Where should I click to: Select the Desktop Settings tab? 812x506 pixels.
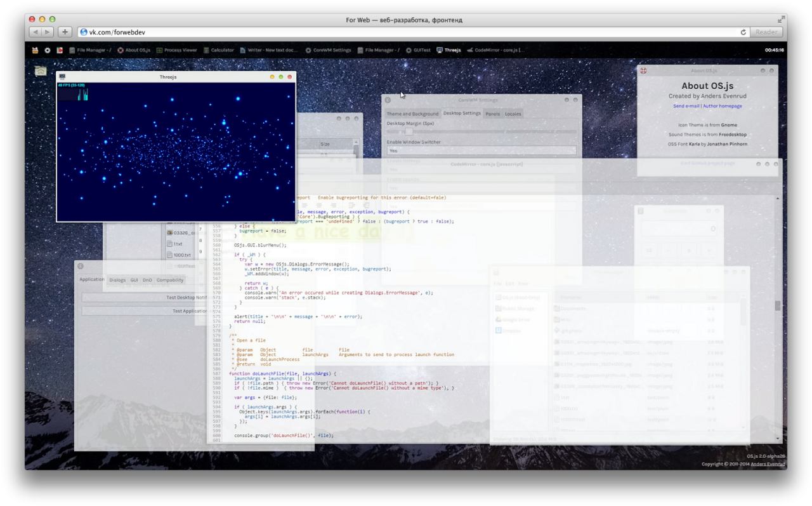pyautogui.click(x=462, y=113)
